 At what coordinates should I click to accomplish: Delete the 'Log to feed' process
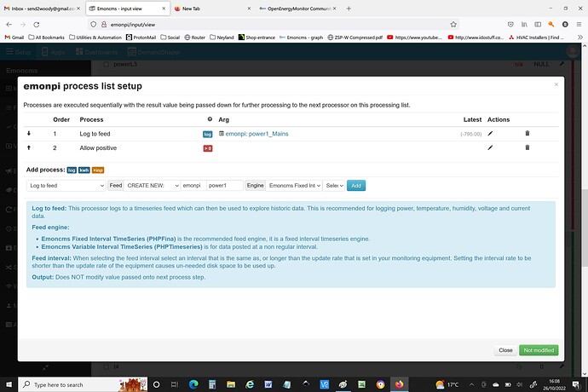527,133
